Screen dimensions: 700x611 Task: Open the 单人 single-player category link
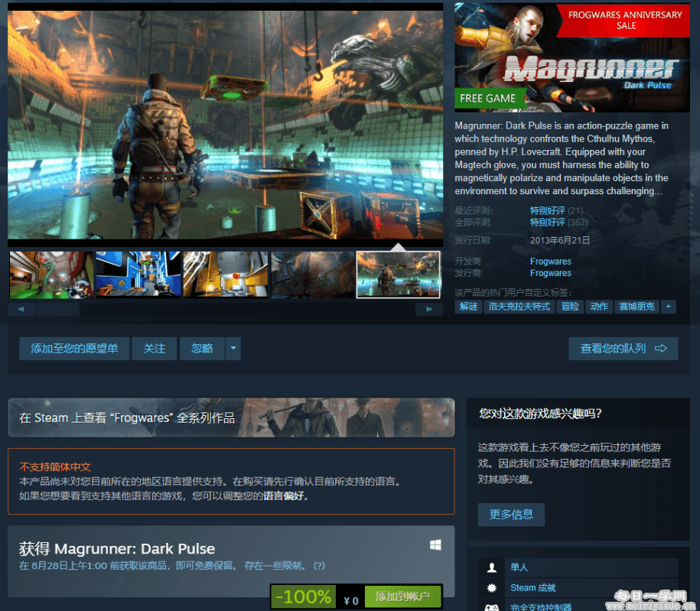tap(519, 567)
